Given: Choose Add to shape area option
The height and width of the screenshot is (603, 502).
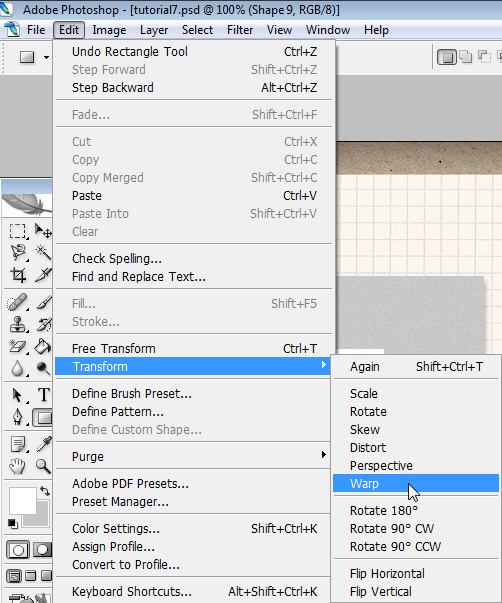Looking at the screenshot, I should (466, 57).
